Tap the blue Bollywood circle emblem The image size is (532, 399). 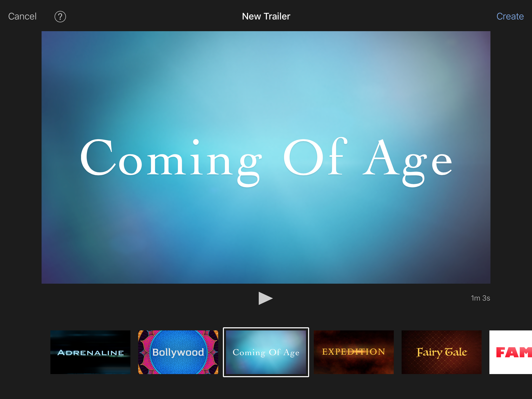[x=178, y=352]
